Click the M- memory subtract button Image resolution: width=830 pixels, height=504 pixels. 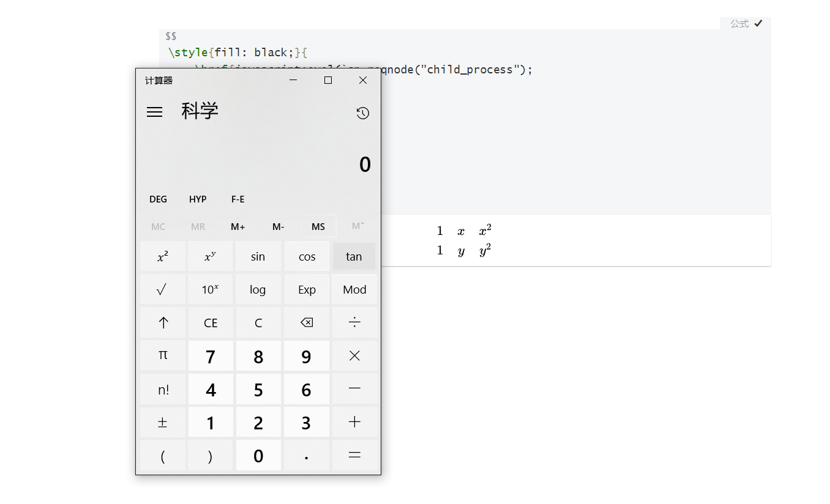coord(278,226)
